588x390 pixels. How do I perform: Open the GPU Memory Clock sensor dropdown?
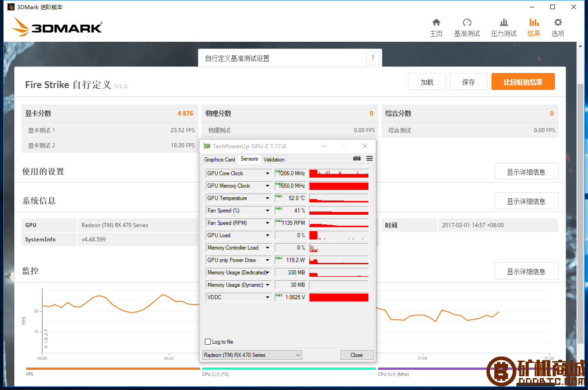click(x=268, y=186)
